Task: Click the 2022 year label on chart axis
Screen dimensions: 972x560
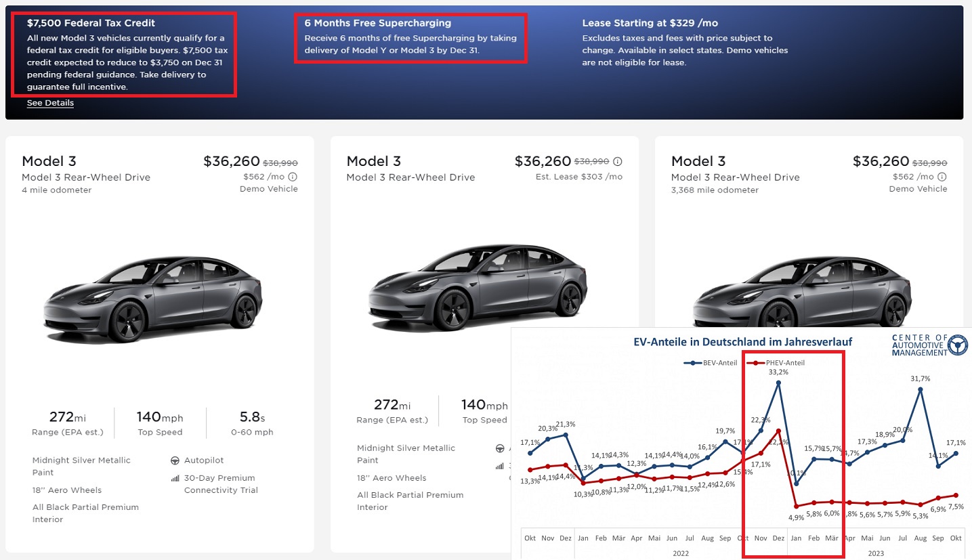Action: tap(680, 553)
